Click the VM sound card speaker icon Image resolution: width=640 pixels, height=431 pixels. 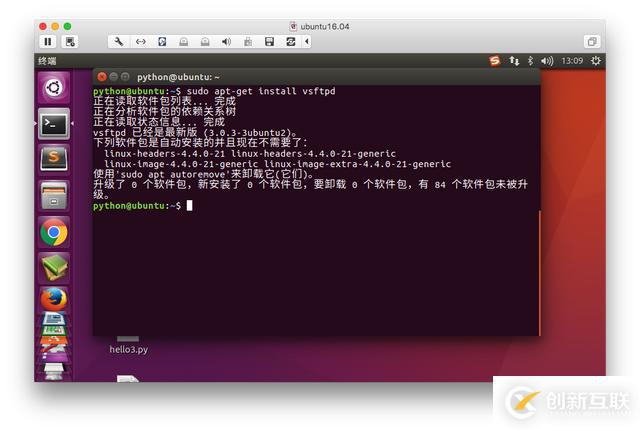(227, 42)
